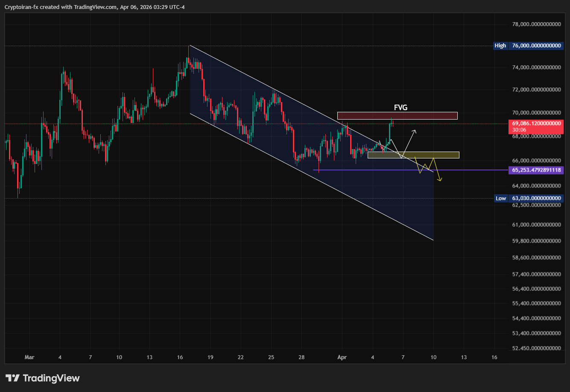Click the purple 65,253 price tag

click(535, 170)
